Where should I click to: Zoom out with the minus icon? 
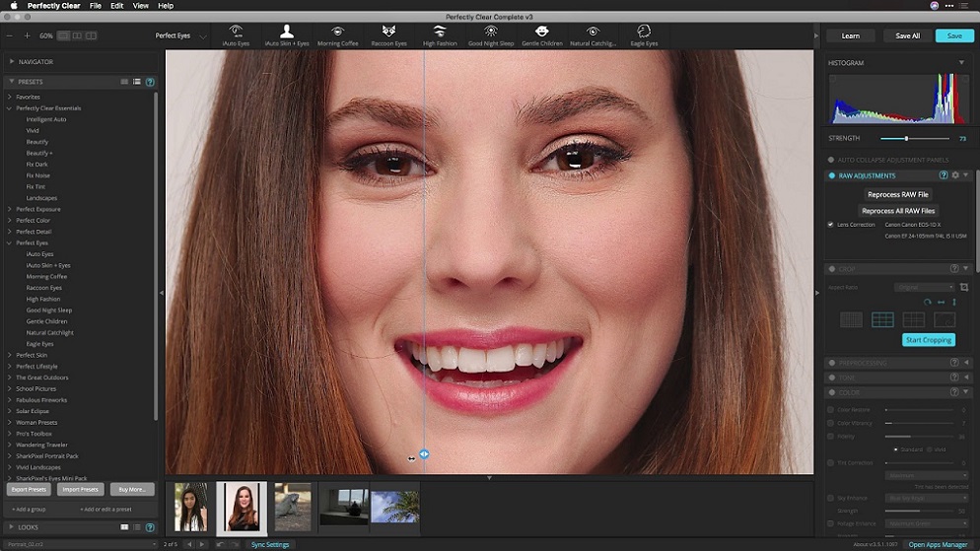click(x=10, y=35)
